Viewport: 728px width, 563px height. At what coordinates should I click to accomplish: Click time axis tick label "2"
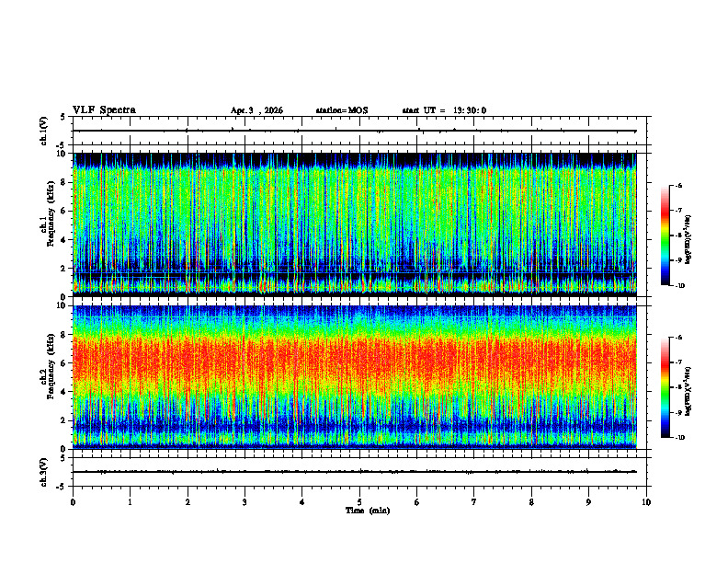(188, 502)
